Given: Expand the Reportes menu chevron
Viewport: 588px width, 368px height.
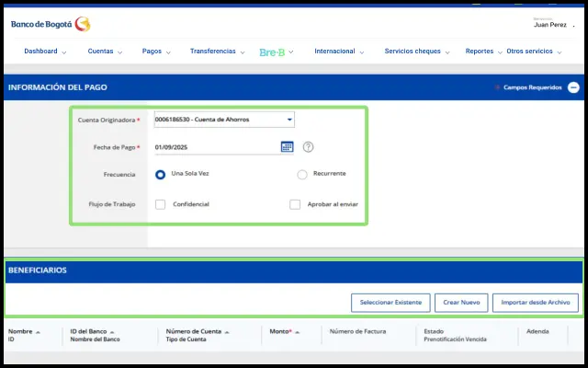Looking at the screenshot, I should (x=500, y=52).
